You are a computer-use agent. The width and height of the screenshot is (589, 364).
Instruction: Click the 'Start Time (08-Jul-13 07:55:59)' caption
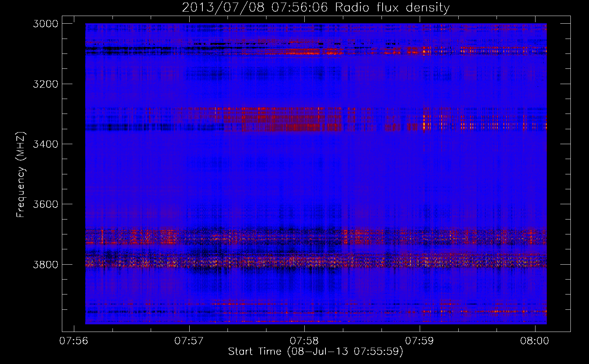coord(316,352)
